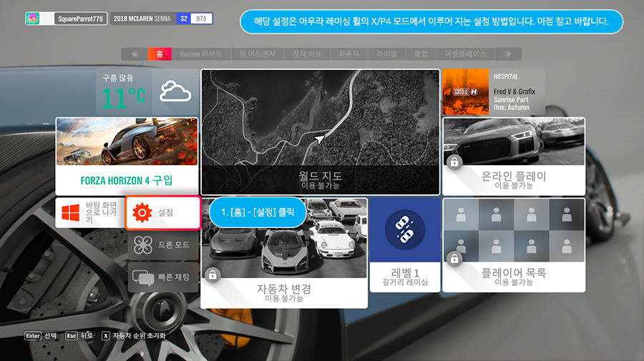Open the 월드 지도 map tile
The height and width of the screenshot is (361, 644).
click(320, 132)
